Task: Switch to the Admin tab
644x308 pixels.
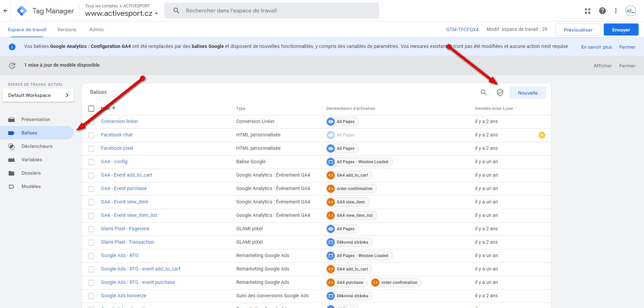Action: 96,29
